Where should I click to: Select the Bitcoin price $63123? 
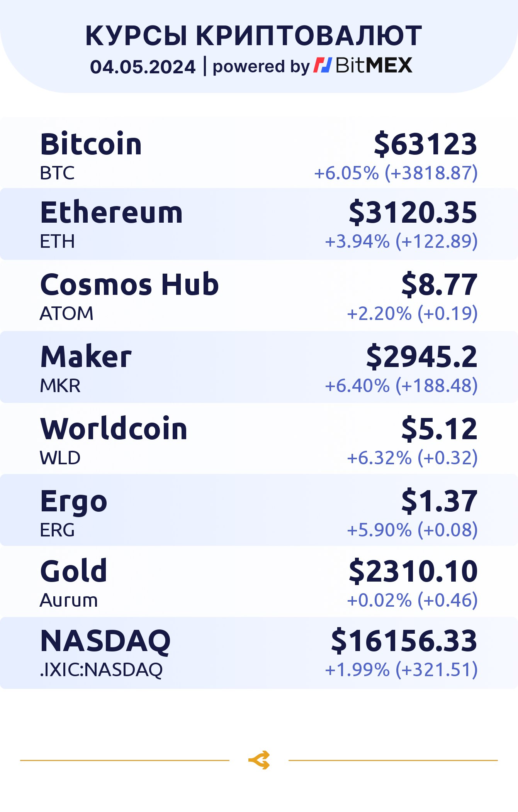coord(426,144)
